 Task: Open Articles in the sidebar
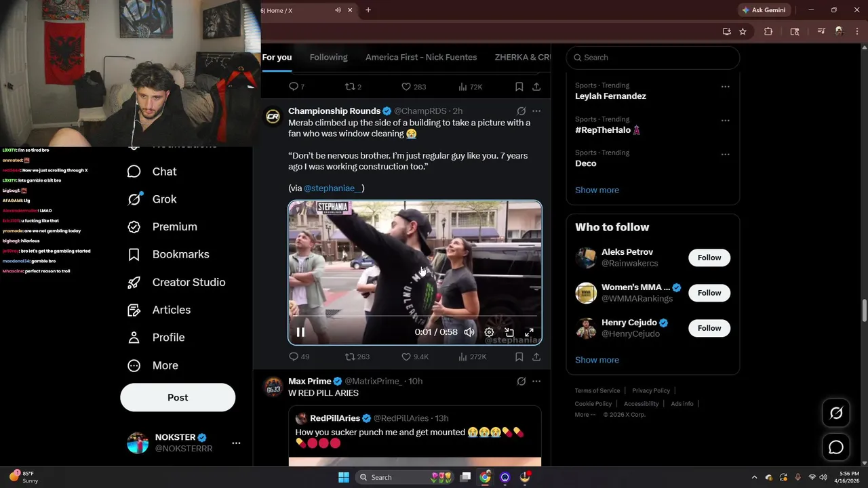click(159, 310)
